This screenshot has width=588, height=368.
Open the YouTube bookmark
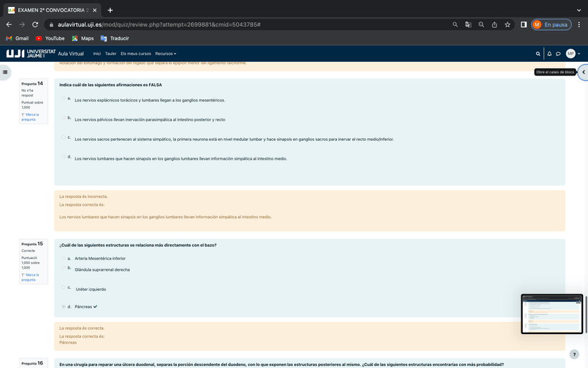[50, 38]
